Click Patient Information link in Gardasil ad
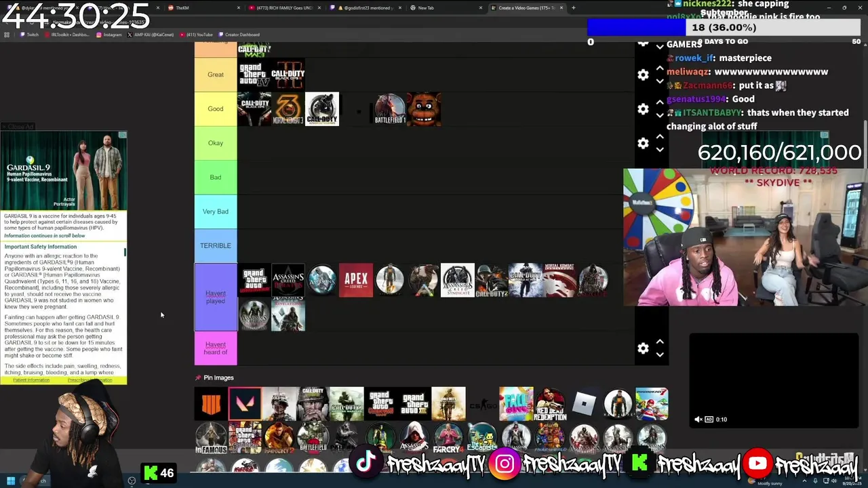The image size is (868, 488). 31,380
